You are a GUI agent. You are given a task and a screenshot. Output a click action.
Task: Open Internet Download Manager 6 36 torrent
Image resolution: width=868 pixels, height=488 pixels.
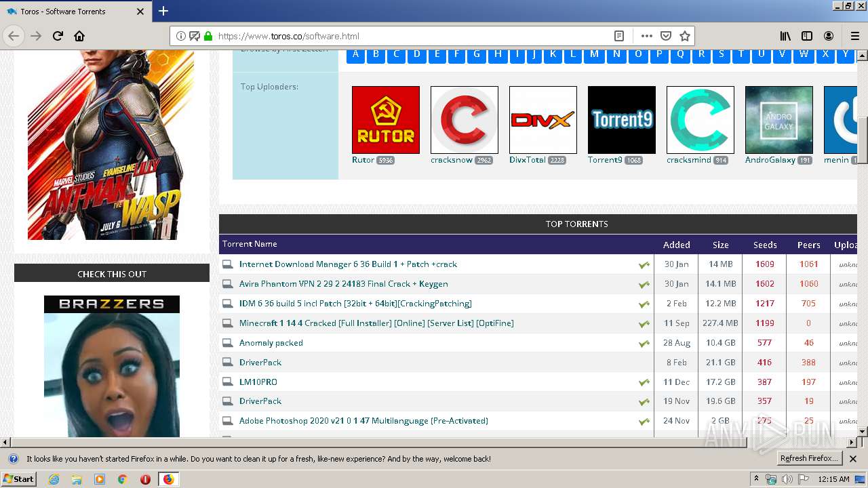tap(348, 264)
